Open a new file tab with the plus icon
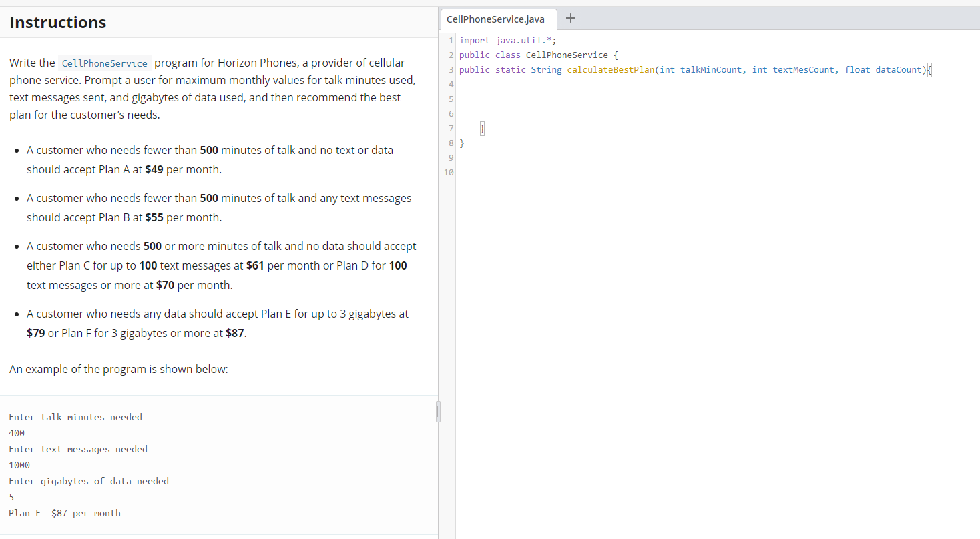 [x=570, y=19]
